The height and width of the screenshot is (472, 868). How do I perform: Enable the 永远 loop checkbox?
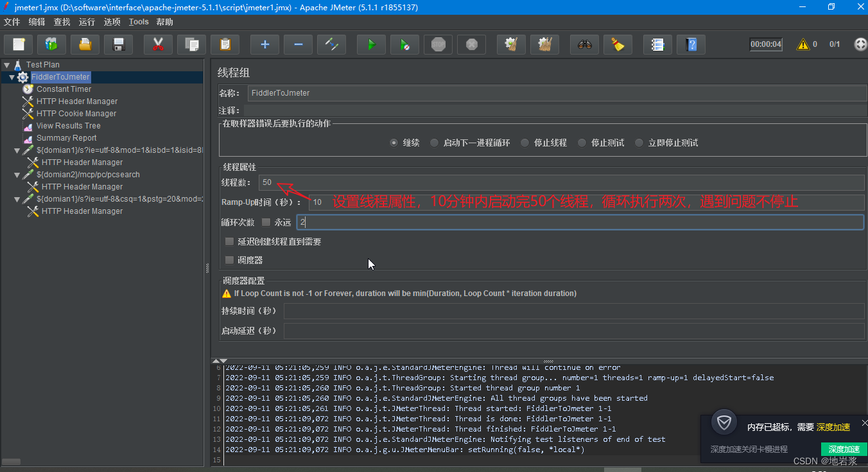[266, 222]
